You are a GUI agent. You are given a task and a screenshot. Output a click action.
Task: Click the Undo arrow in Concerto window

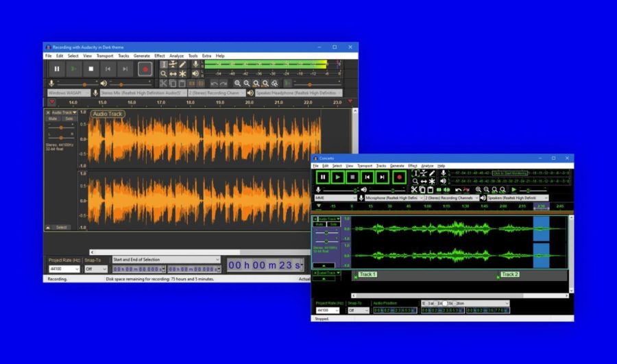458,190
